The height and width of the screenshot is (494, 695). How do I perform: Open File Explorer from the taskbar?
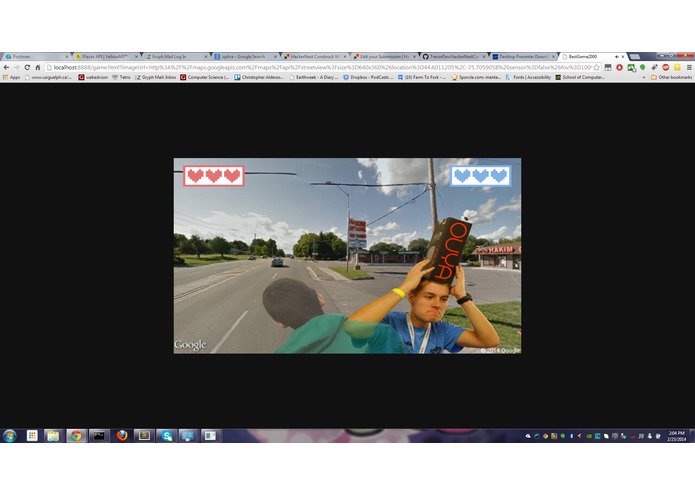pyautogui.click(x=53, y=436)
